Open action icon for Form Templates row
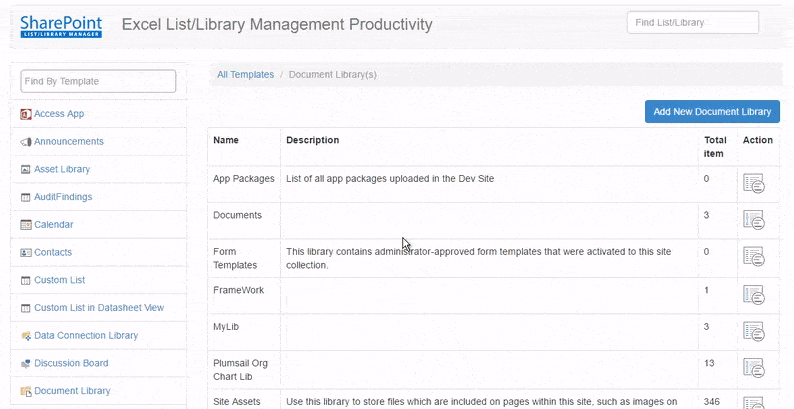The image size is (794, 409). (x=754, y=257)
